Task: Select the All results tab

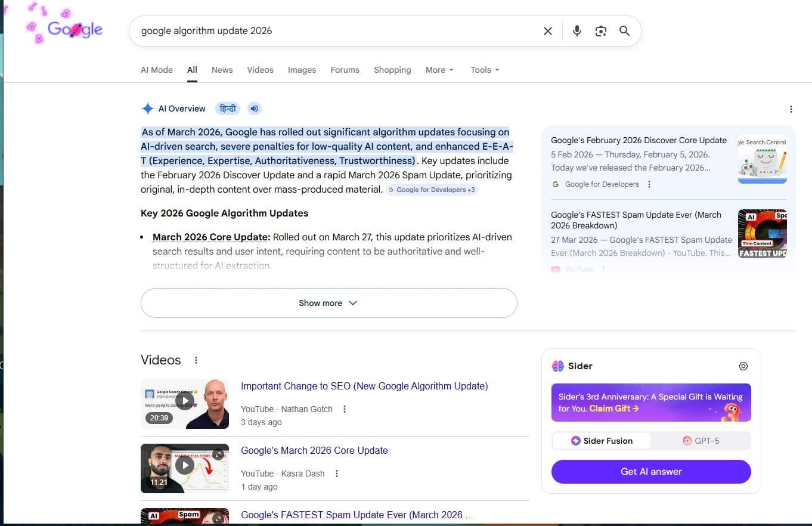Action: click(192, 70)
